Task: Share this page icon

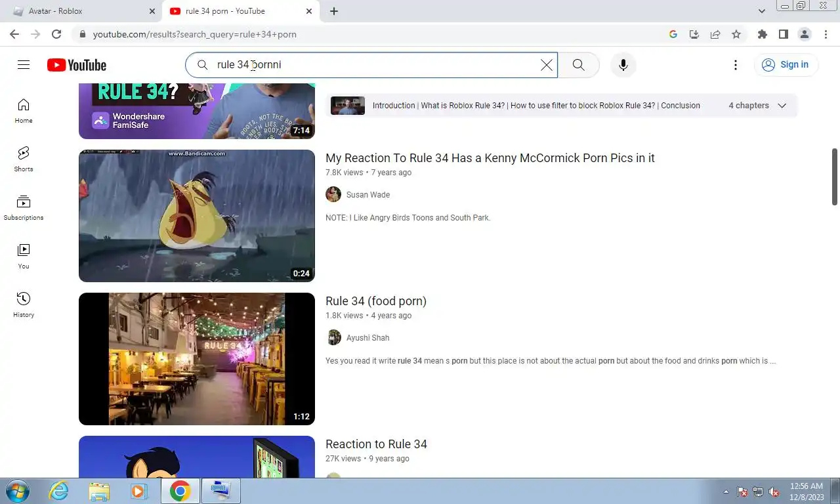Action: pos(715,34)
